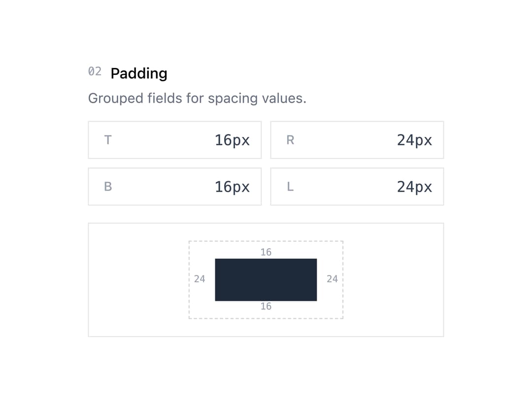
Task: Click the grouped fields description text
Action: [x=197, y=99]
